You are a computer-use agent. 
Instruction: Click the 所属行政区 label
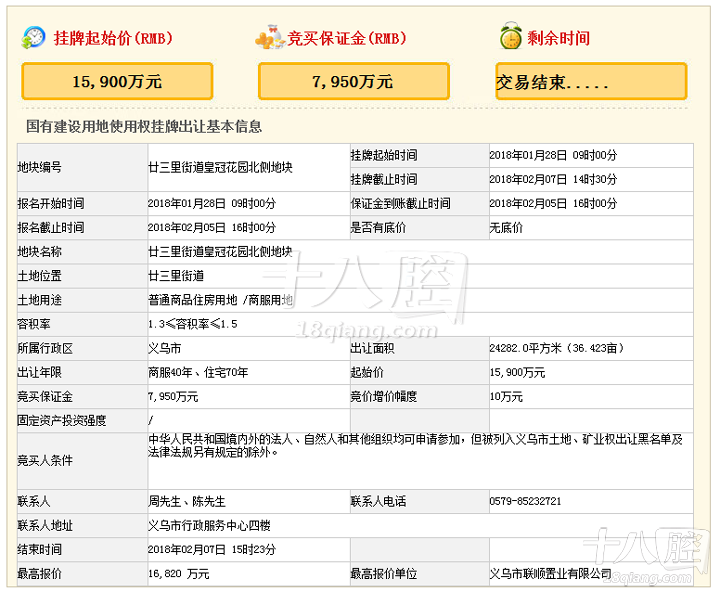coord(45,349)
